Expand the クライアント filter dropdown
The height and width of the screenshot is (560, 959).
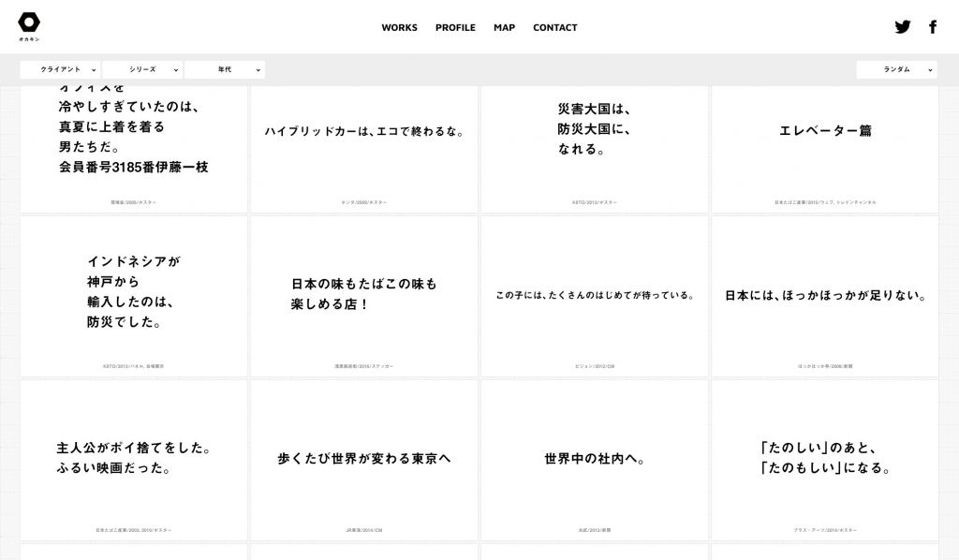pos(60,69)
